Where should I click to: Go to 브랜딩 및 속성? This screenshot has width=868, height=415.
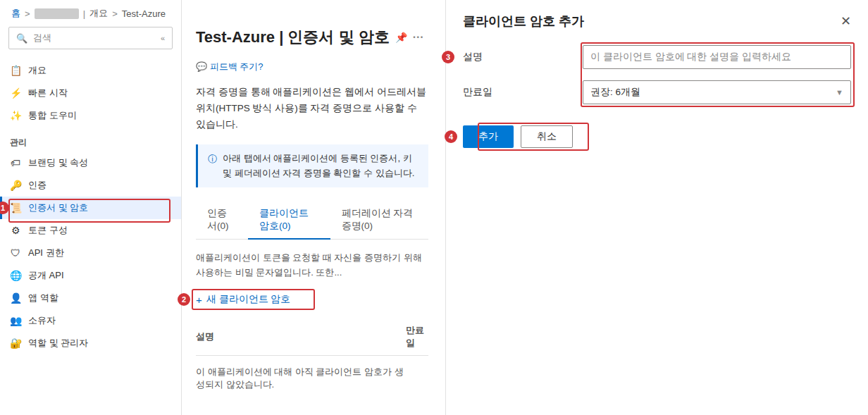tap(90, 163)
